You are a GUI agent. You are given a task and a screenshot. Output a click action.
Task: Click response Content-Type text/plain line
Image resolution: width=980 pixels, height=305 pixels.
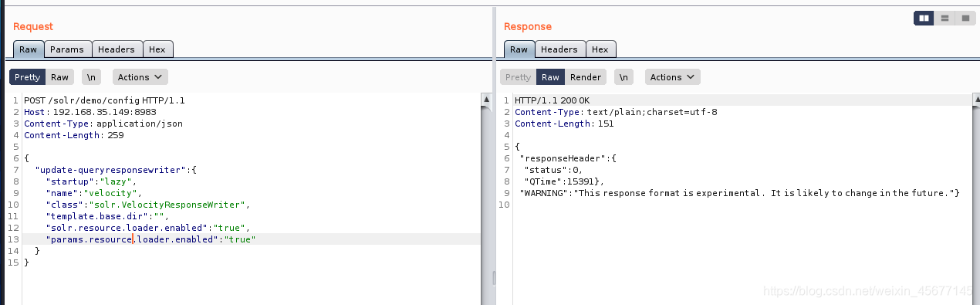pos(616,112)
